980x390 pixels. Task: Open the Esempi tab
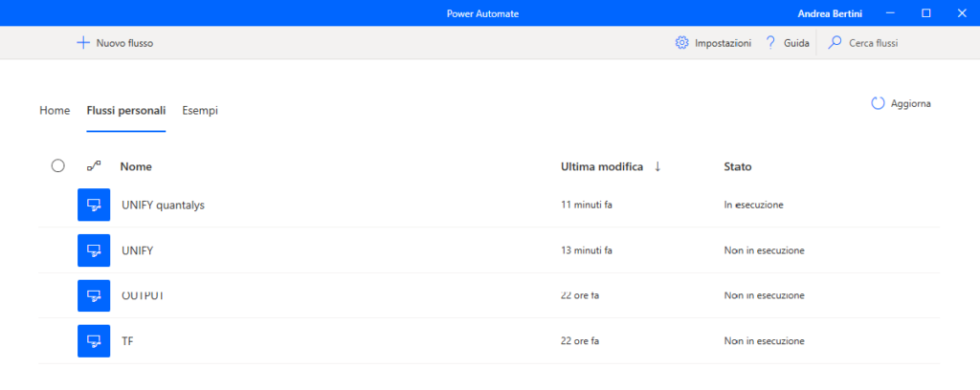click(x=200, y=111)
